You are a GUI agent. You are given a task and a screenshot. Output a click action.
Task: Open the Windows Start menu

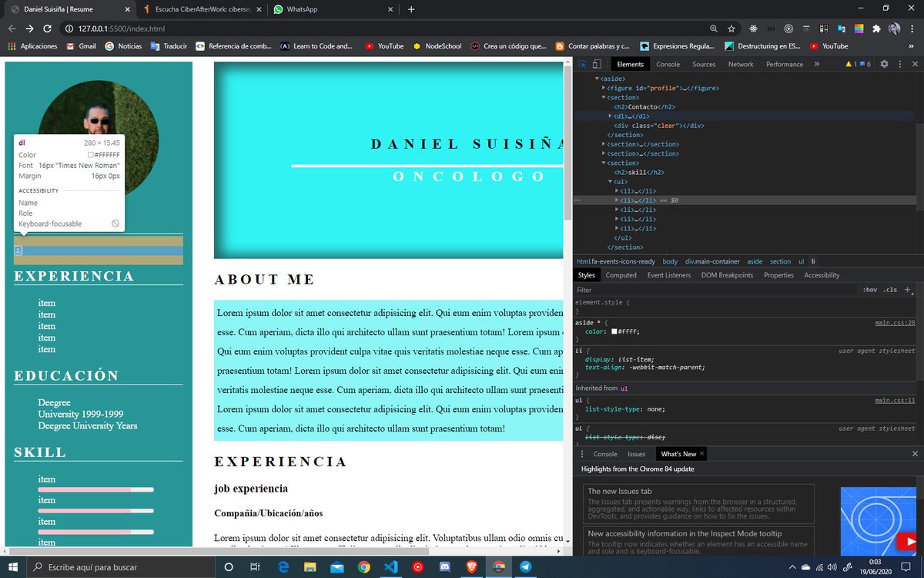pyautogui.click(x=14, y=567)
